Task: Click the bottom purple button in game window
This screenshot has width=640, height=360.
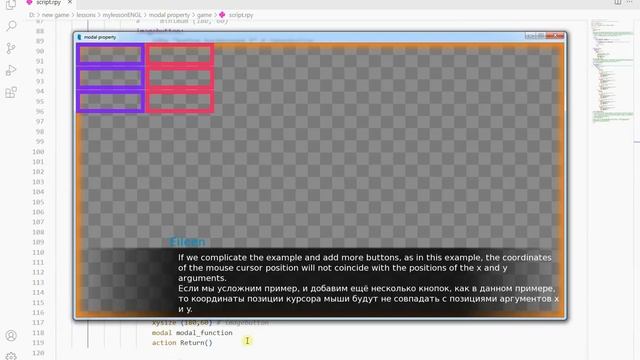Action: [x=110, y=102]
